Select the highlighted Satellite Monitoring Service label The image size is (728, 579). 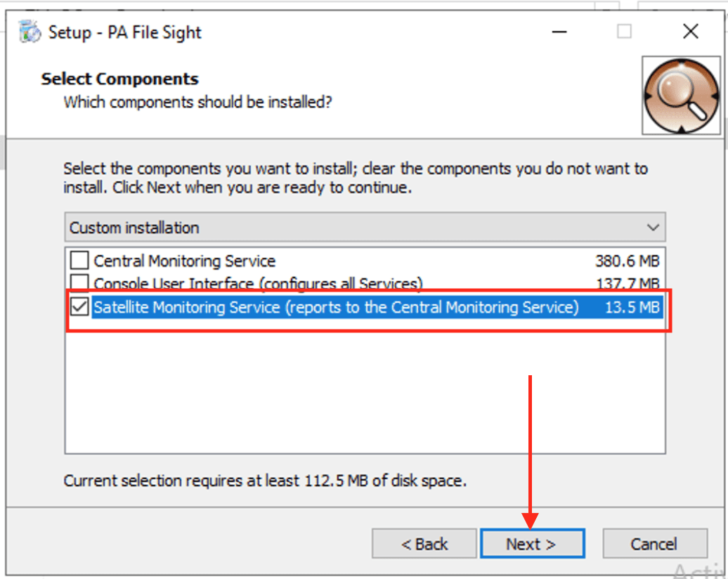click(x=336, y=307)
